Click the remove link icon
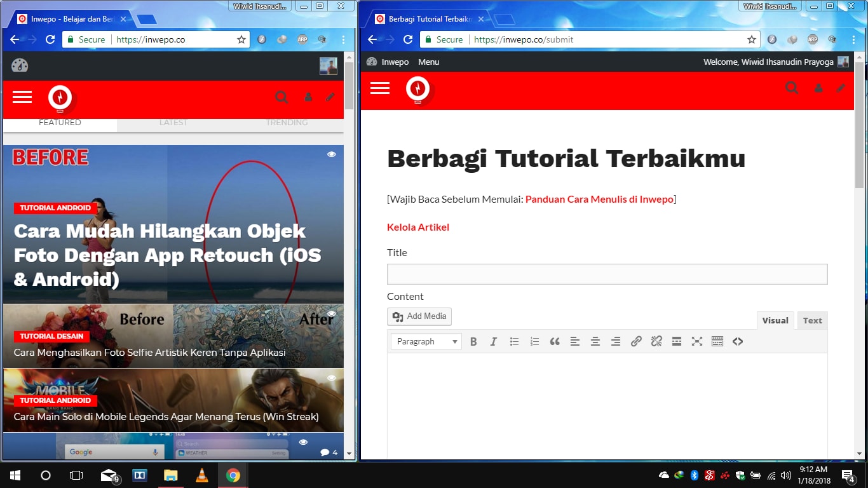Viewport: 868px width, 488px height. click(x=656, y=342)
